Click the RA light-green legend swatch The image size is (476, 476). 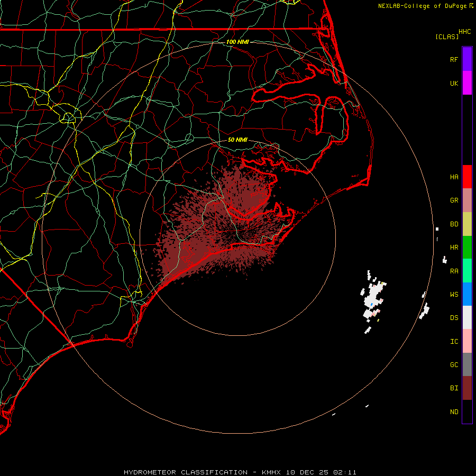pyautogui.click(x=467, y=271)
